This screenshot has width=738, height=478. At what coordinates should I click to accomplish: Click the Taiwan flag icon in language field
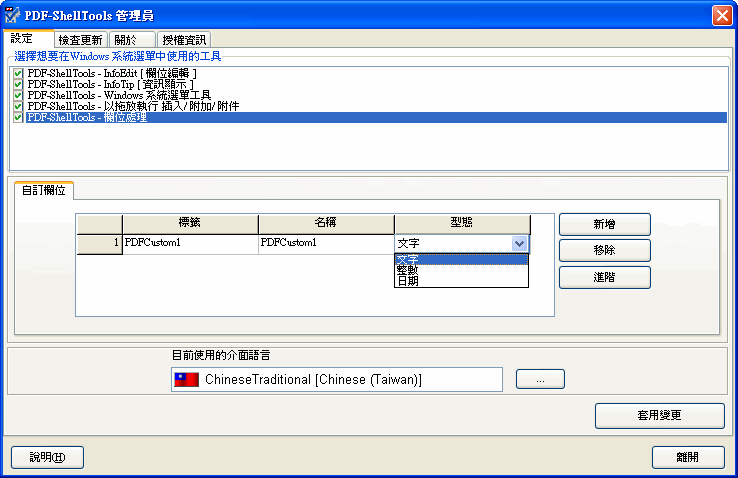point(186,379)
